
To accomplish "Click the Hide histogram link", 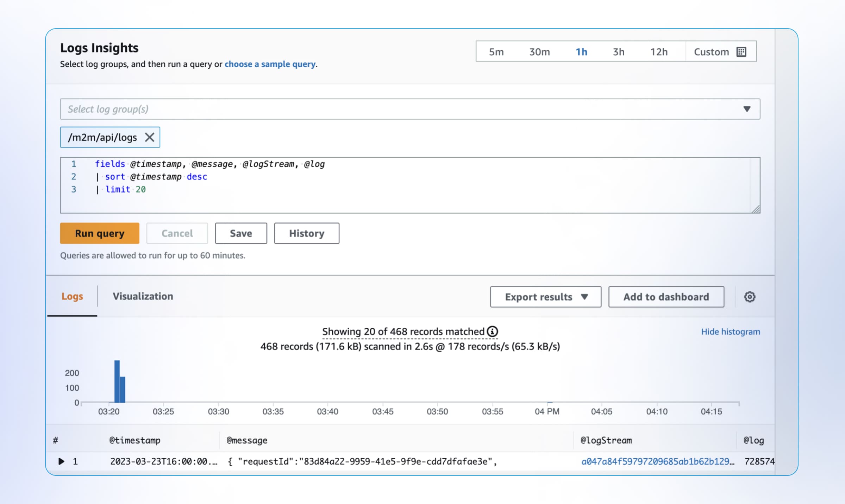I will [x=731, y=332].
